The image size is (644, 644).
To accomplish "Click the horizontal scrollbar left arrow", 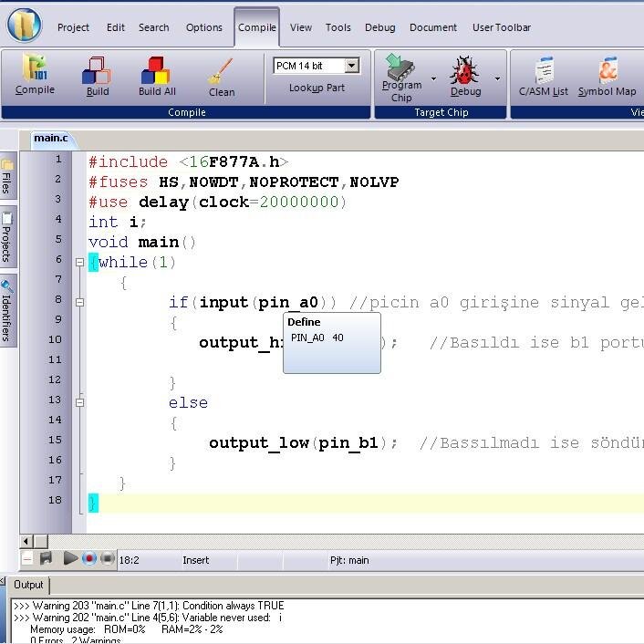I will (26, 541).
